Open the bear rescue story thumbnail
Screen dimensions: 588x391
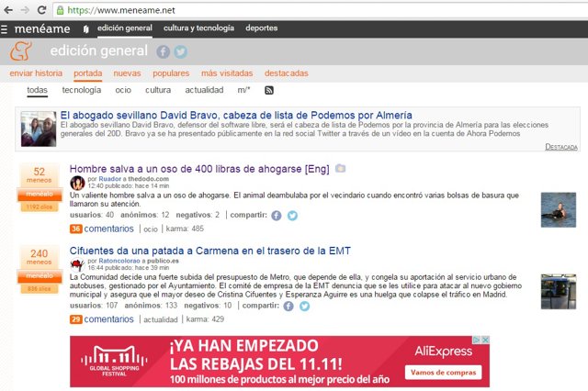558,209
